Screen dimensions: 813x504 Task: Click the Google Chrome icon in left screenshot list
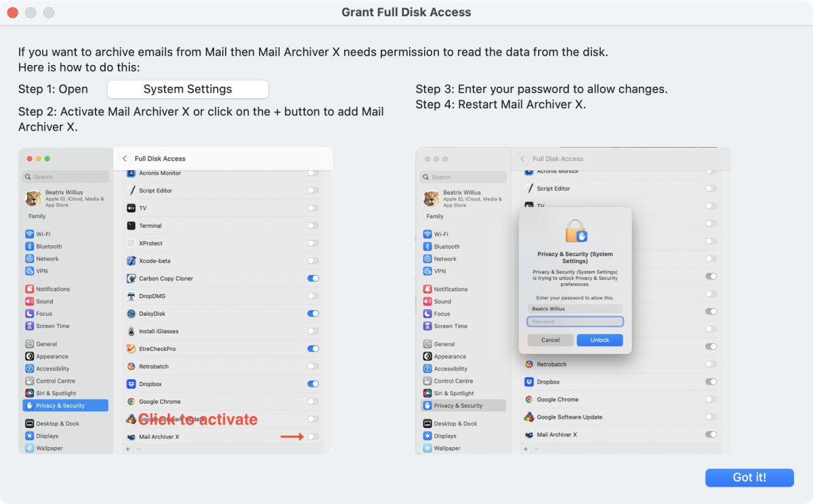(x=131, y=402)
